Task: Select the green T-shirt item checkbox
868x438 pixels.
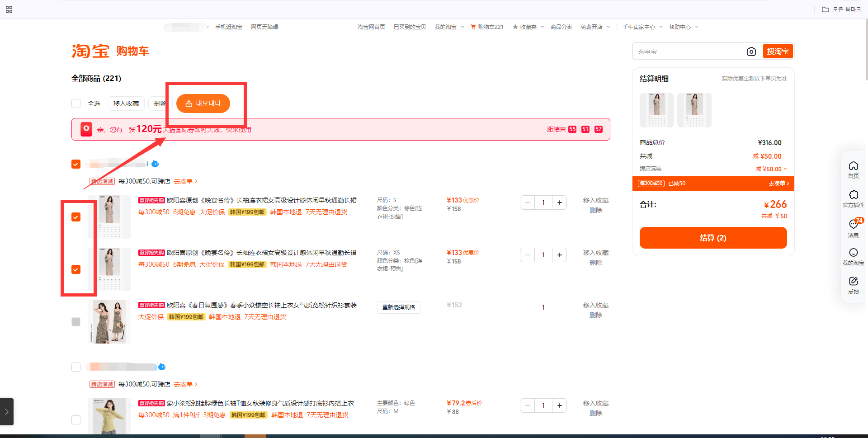Action: [x=76, y=420]
